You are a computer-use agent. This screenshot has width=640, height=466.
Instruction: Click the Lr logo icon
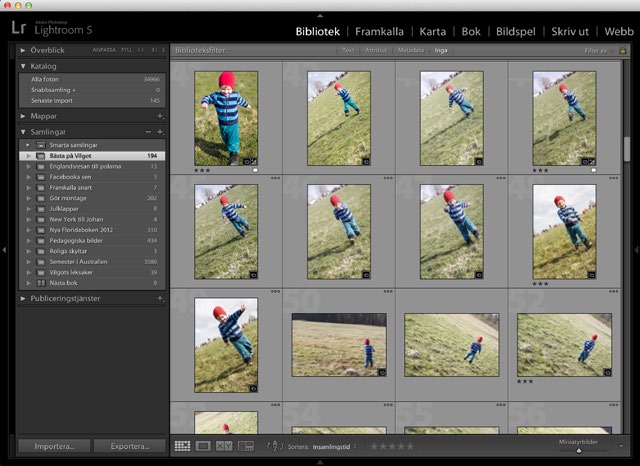(x=19, y=28)
